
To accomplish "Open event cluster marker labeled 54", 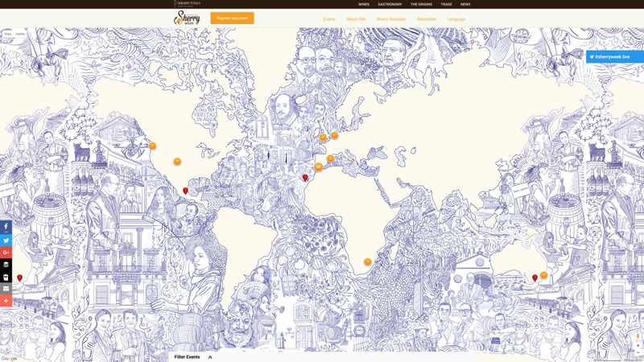I will tap(318, 167).
